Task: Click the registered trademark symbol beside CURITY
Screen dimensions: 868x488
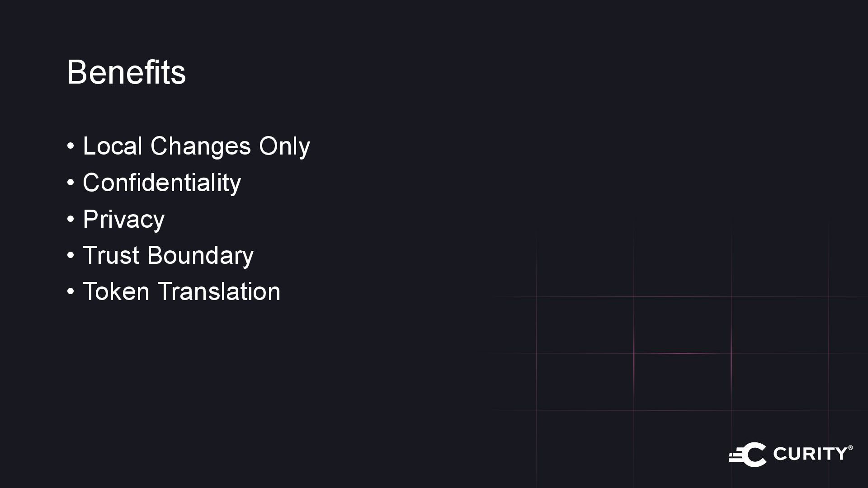Action: click(x=850, y=448)
